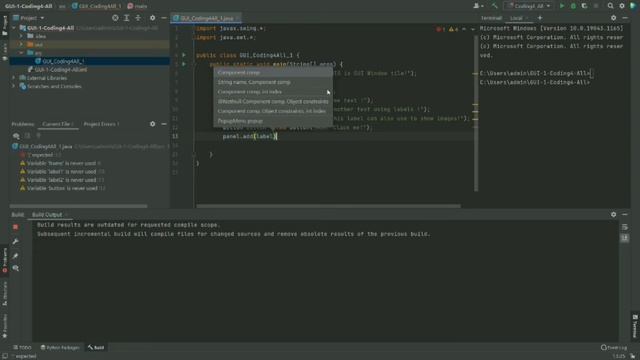
Task: Toggle the Project sidebar stripe button
Action: [4, 25]
